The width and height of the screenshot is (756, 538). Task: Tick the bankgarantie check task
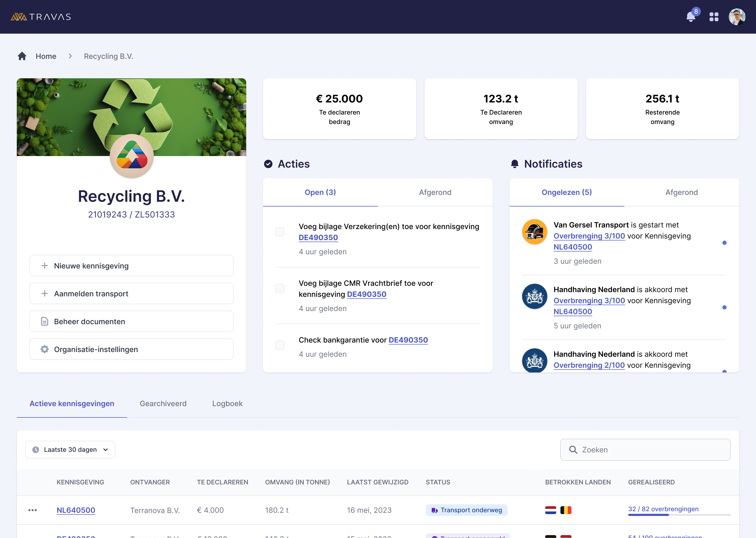click(280, 345)
